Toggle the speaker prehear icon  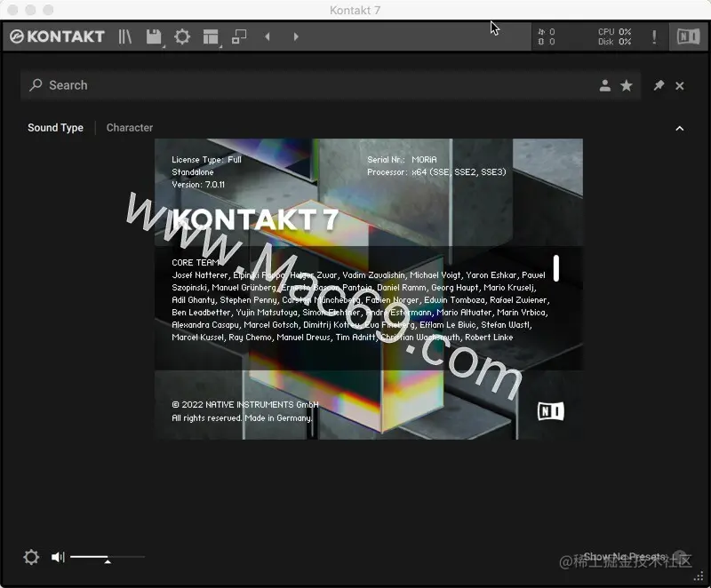tap(58, 557)
